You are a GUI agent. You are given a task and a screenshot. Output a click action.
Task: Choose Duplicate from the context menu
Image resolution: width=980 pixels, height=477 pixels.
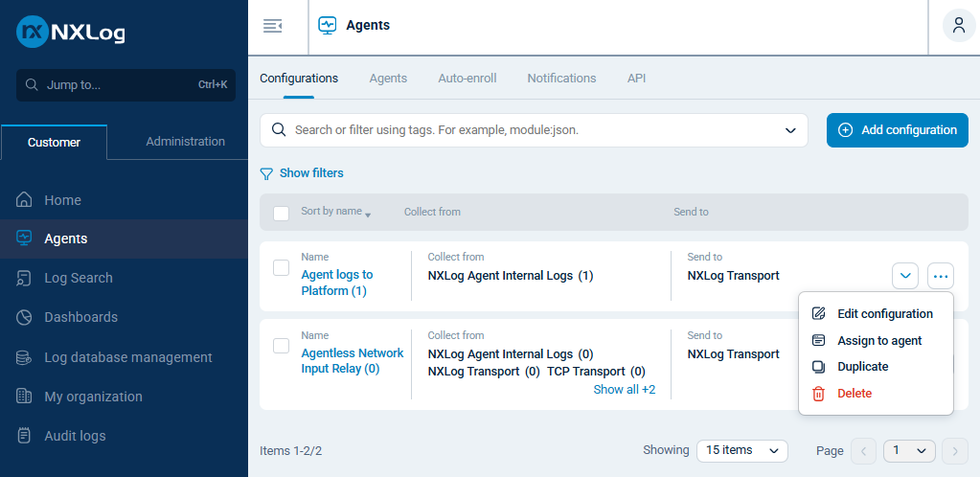point(862,367)
